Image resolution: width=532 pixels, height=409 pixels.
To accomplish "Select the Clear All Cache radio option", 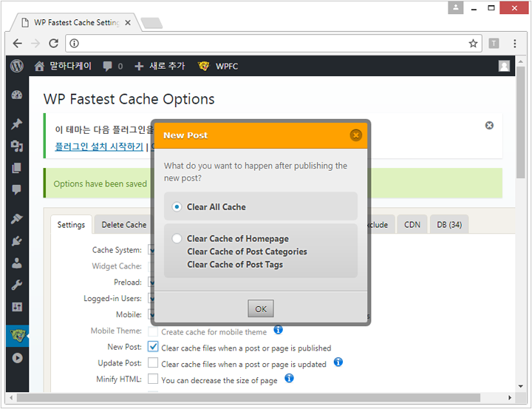I will coord(177,207).
